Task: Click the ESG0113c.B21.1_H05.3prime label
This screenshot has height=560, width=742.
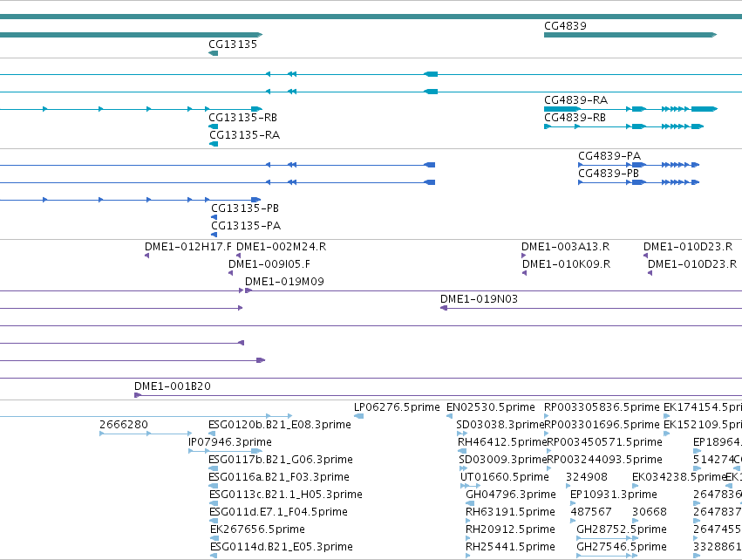Action: click(x=286, y=495)
